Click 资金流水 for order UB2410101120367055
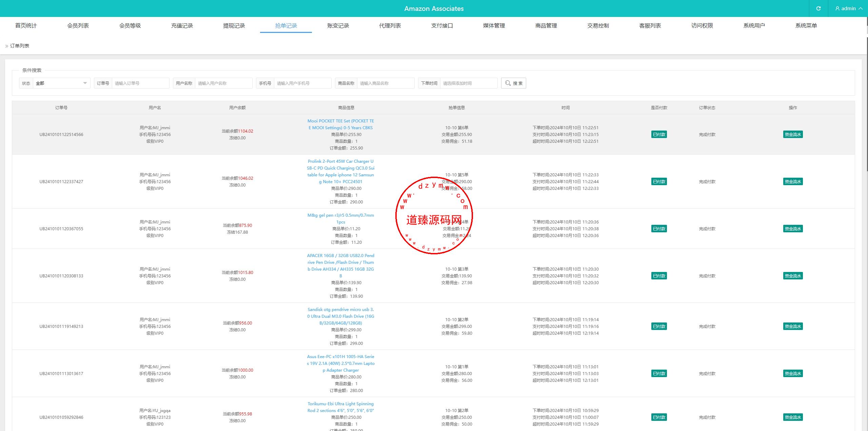The image size is (868, 431). coord(793,229)
